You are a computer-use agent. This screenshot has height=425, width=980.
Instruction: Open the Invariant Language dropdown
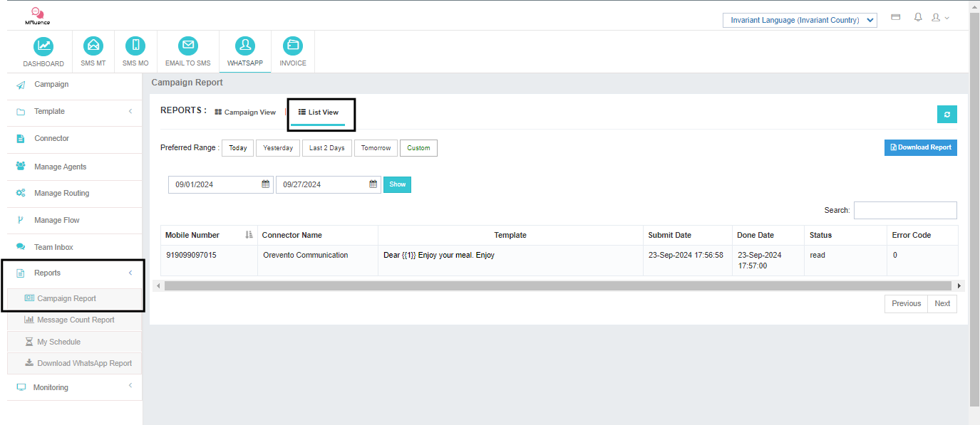click(800, 20)
